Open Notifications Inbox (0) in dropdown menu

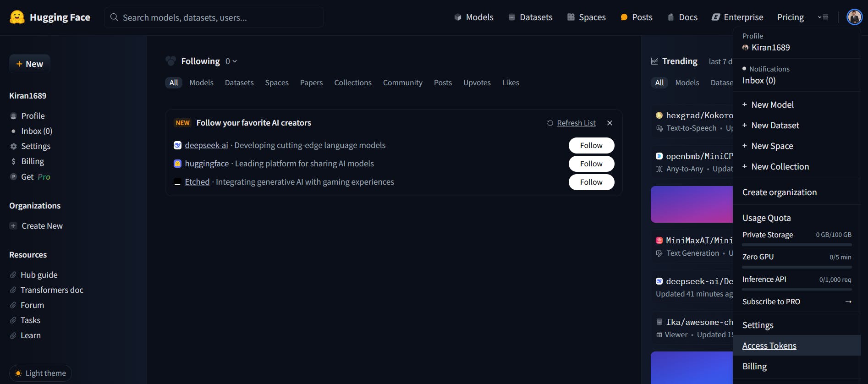click(759, 81)
